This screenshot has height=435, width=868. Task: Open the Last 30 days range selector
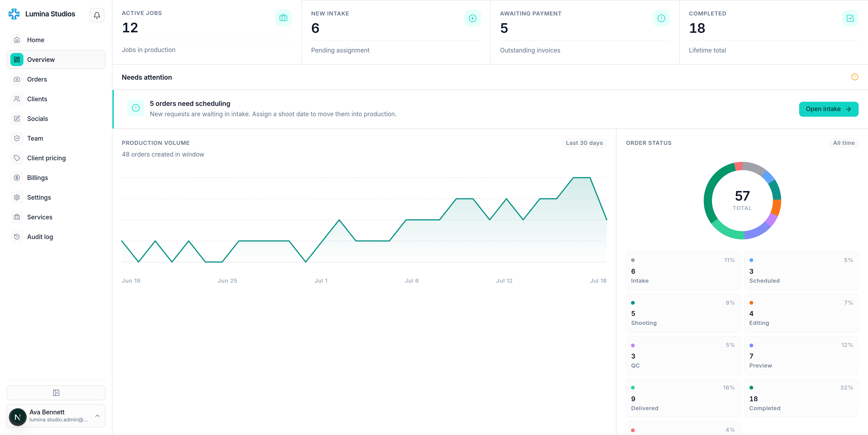[584, 143]
